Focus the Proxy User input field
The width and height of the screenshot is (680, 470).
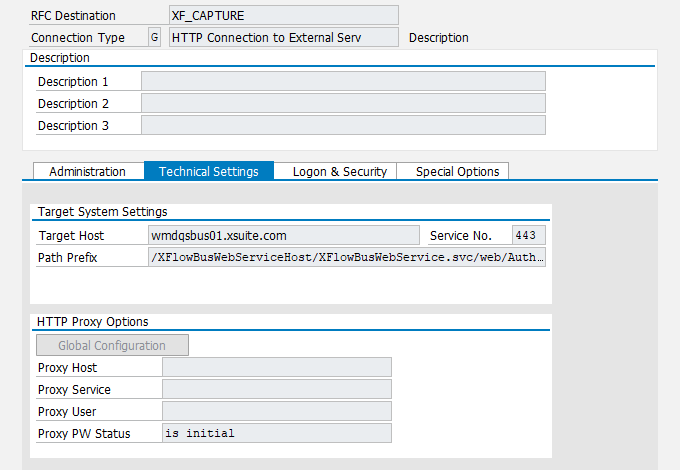pyautogui.click(x=277, y=411)
